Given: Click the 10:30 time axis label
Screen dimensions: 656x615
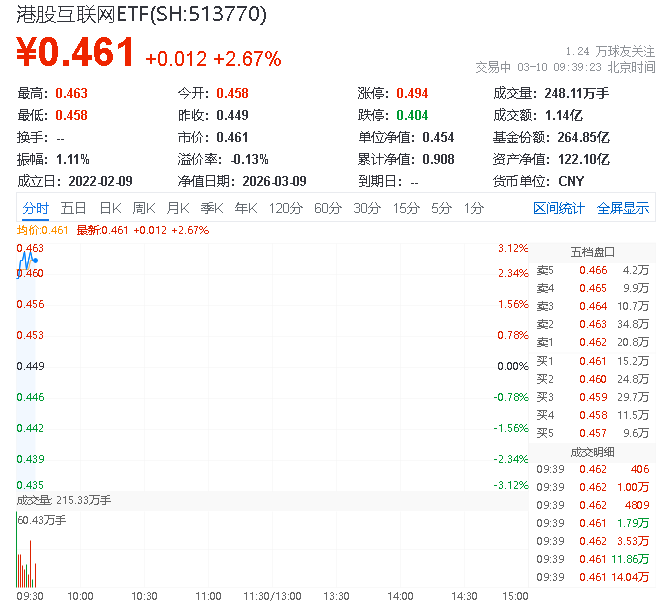Looking at the screenshot, I should click(x=144, y=596).
